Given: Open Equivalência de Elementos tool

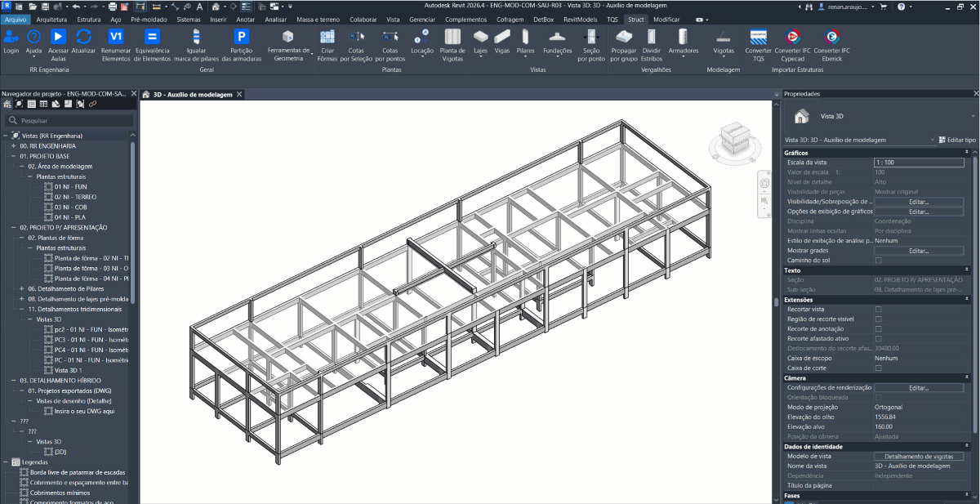Looking at the screenshot, I should pos(152,37).
